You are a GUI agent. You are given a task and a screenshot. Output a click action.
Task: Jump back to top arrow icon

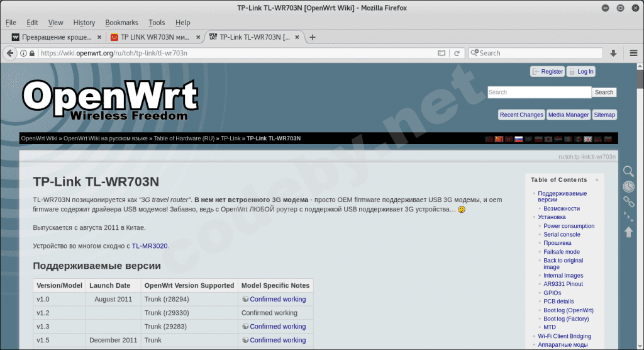[x=628, y=232]
